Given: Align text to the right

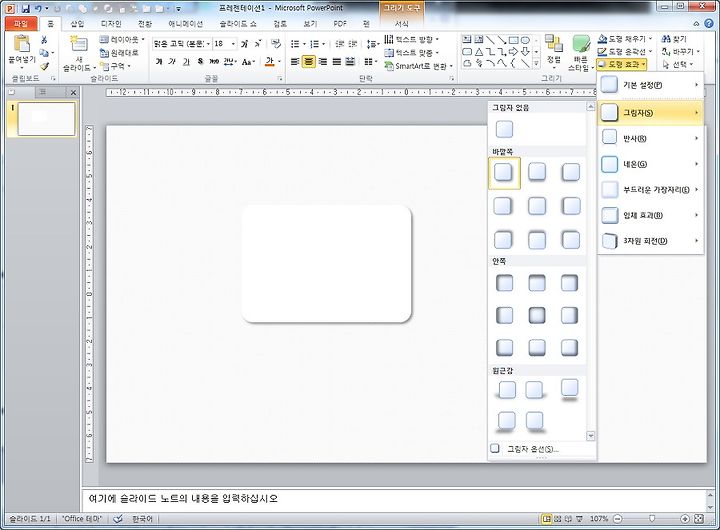Looking at the screenshot, I should 323,62.
